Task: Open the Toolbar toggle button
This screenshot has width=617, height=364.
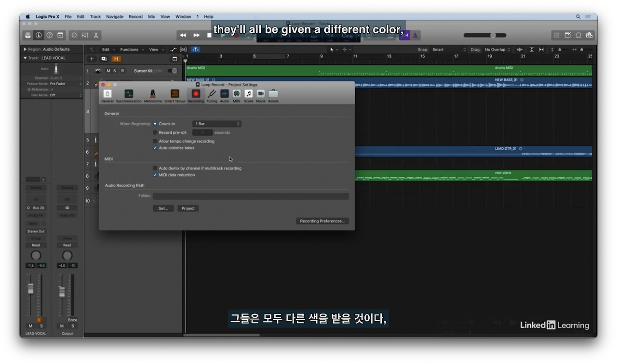Action: (60, 35)
